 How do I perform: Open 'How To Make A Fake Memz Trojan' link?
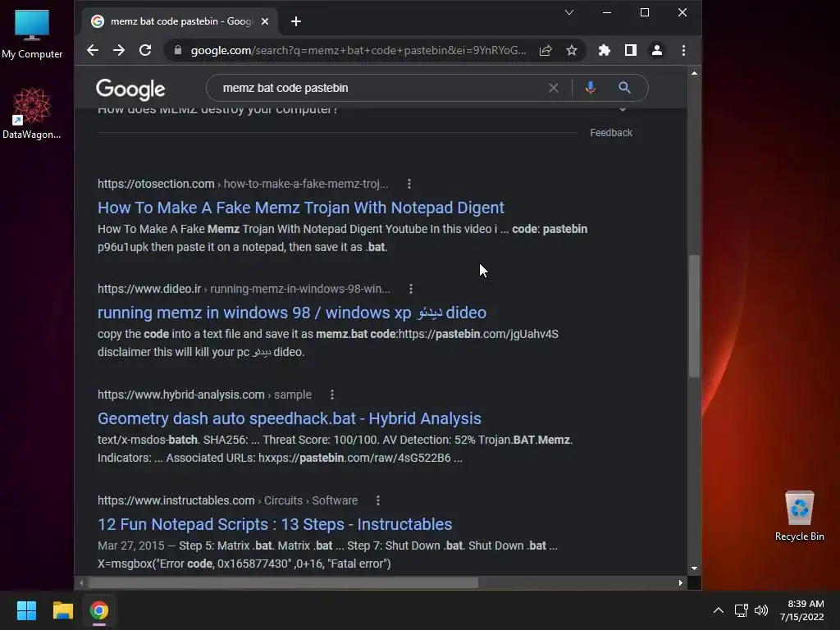pyautogui.click(x=300, y=208)
